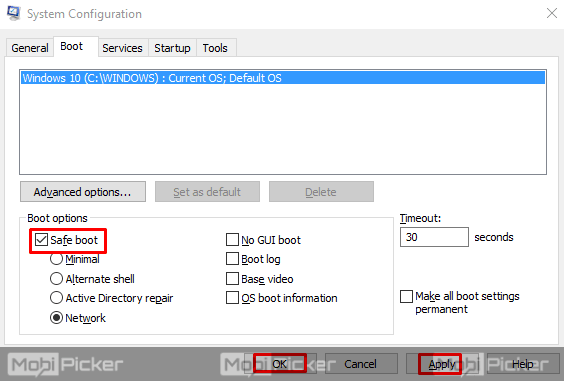
Task: Click the Apply button
Action: [x=442, y=364]
